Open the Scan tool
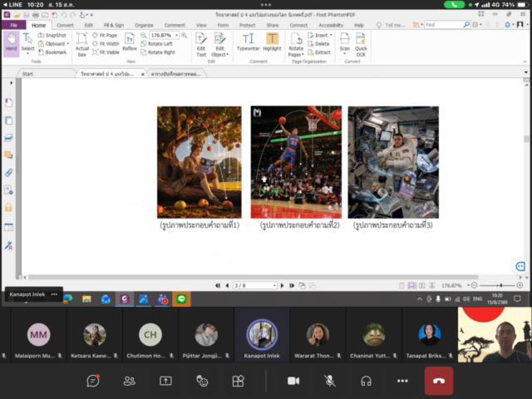The width and height of the screenshot is (532, 399). click(344, 43)
